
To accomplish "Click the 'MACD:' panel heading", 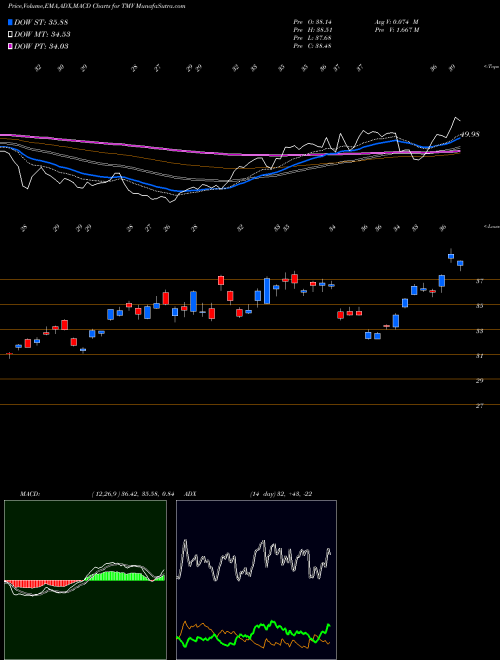I will coord(30,494).
